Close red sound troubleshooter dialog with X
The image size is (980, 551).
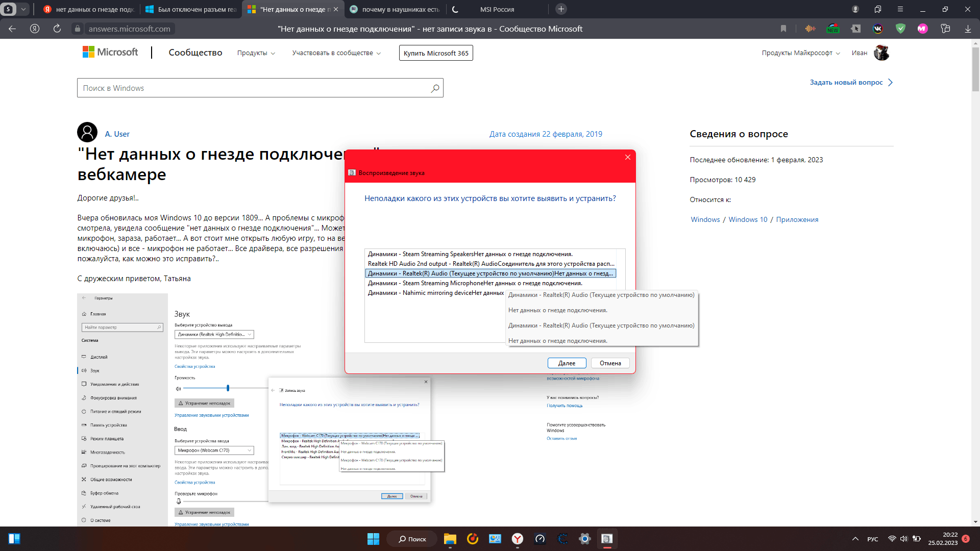click(628, 157)
